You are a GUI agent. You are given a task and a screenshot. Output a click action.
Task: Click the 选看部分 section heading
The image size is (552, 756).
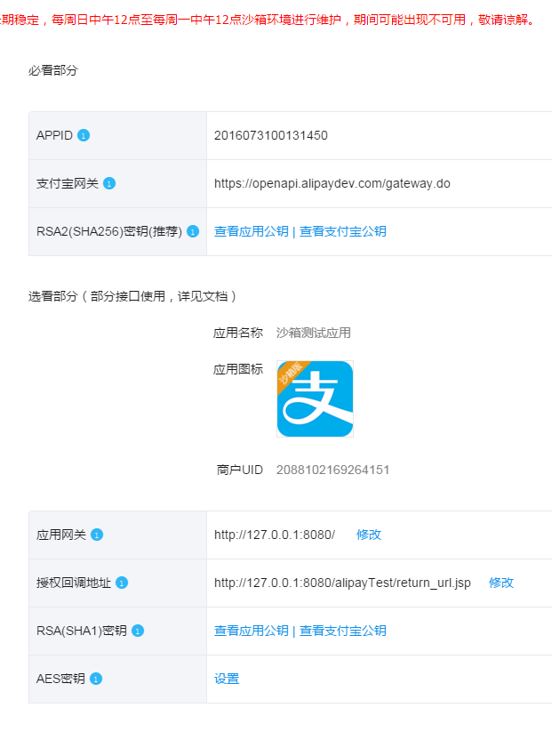(132, 296)
